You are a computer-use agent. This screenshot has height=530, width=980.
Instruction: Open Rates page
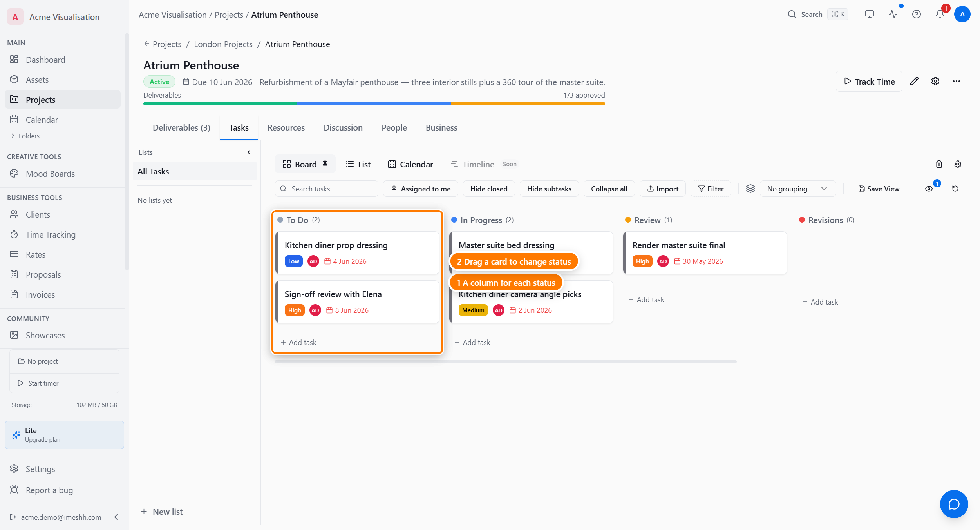click(63, 254)
